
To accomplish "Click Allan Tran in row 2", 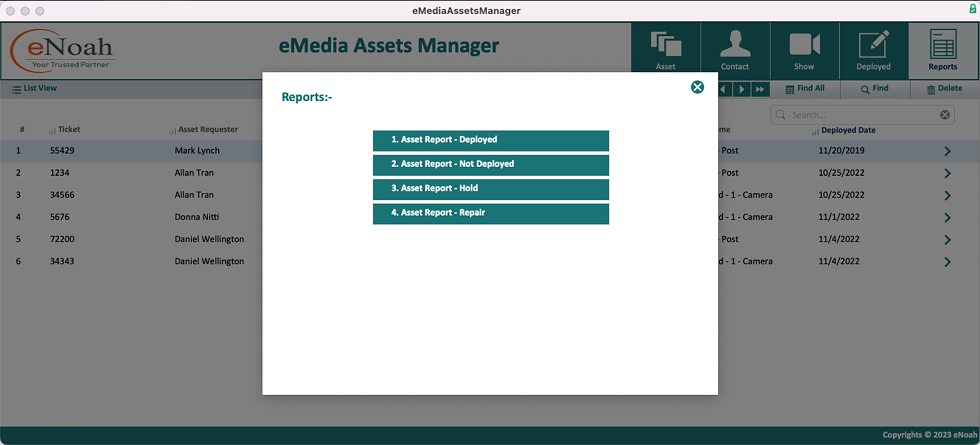I will tap(194, 173).
